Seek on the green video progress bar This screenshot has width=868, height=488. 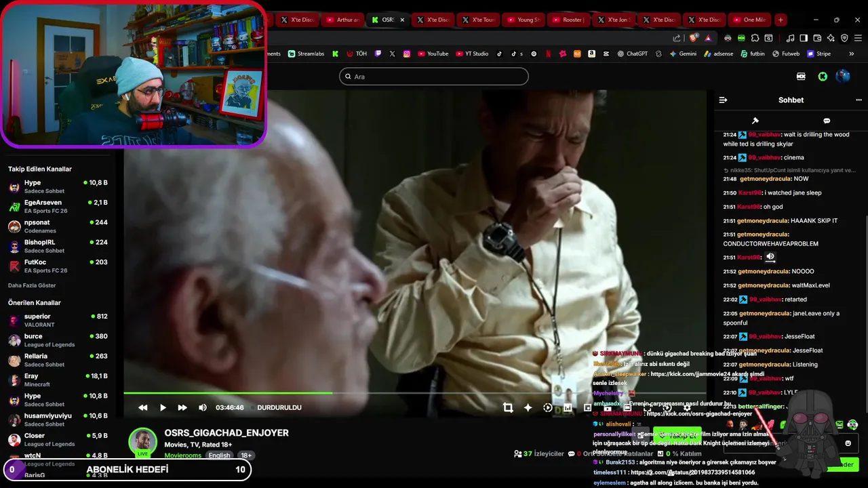click(x=414, y=392)
